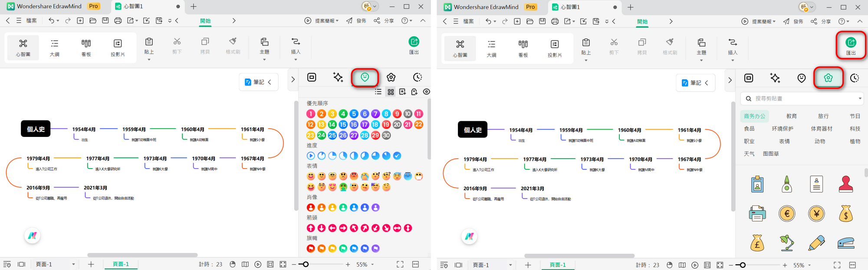Select the 旅行 clipart category

(823, 116)
